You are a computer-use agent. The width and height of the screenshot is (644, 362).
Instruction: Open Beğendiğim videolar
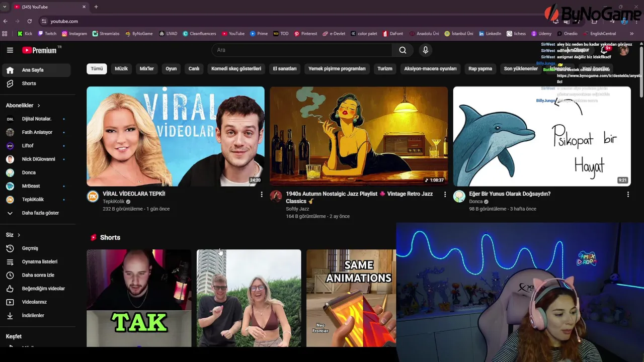pyautogui.click(x=36, y=289)
